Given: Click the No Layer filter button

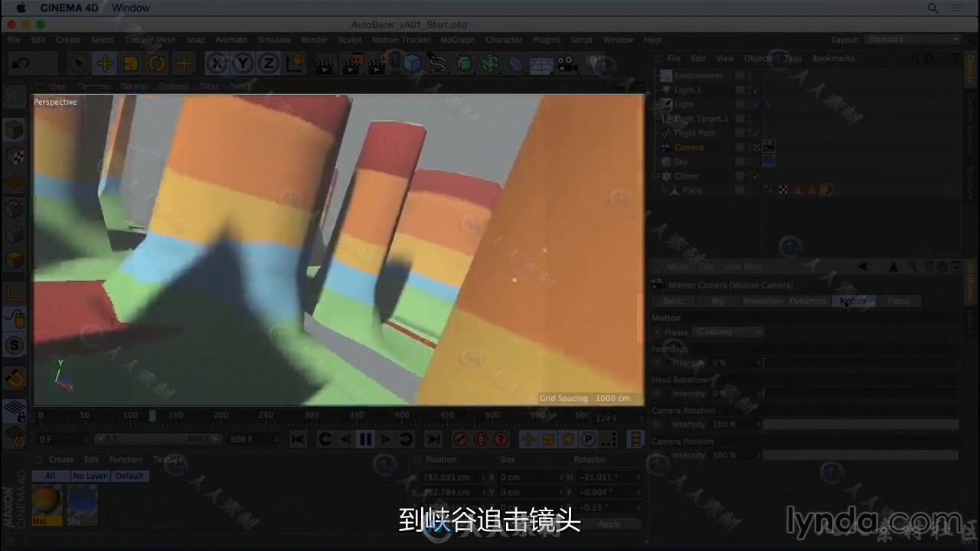Looking at the screenshot, I should (90, 476).
